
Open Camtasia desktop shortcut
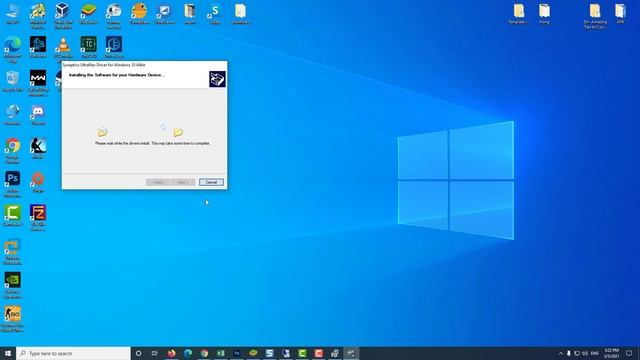point(13,216)
